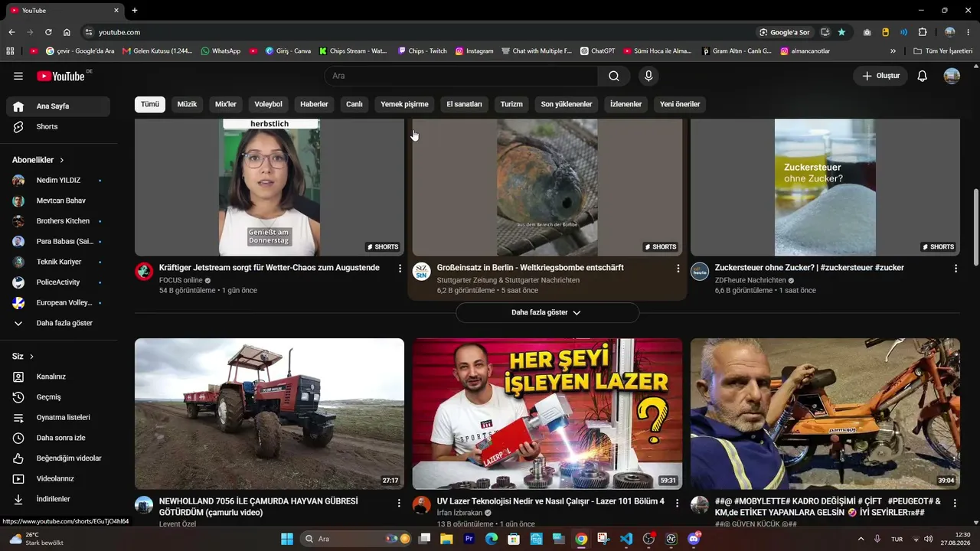Click the Oluştur create button
This screenshot has height=551, width=980.
[x=880, y=76]
